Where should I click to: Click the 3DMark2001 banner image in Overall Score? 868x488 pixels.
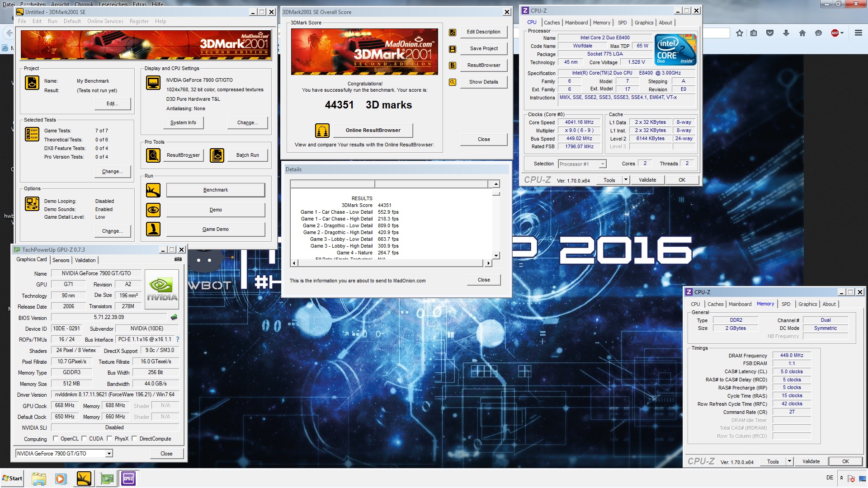[x=364, y=52]
